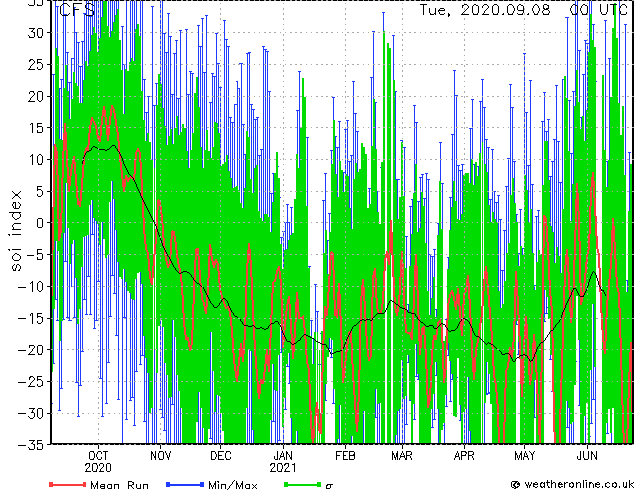Image resolution: width=634 pixels, height=490 pixels.
Task: Click the y-axis value -35
Action: tap(30, 445)
